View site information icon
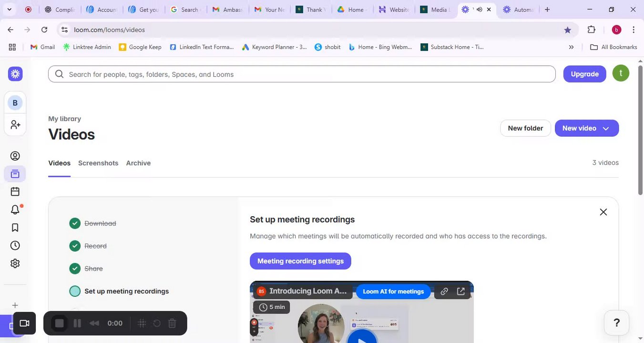The image size is (644, 343). click(x=65, y=30)
